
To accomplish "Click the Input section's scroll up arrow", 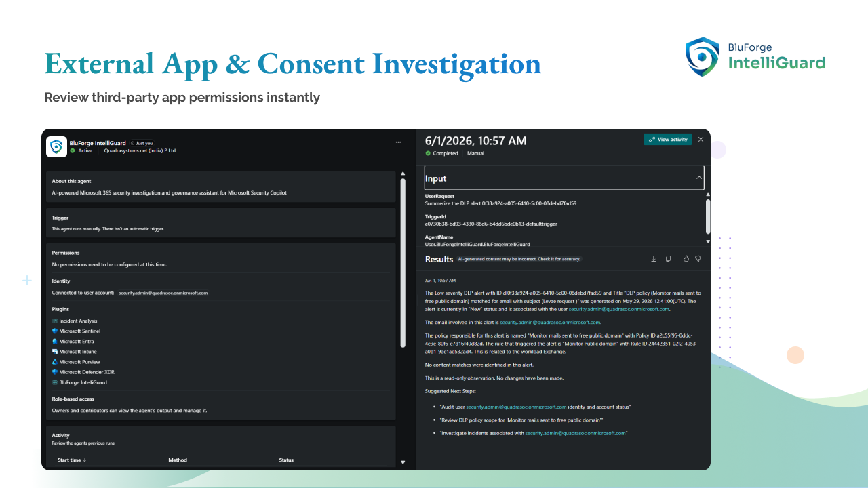I will [x=709, y=195].
